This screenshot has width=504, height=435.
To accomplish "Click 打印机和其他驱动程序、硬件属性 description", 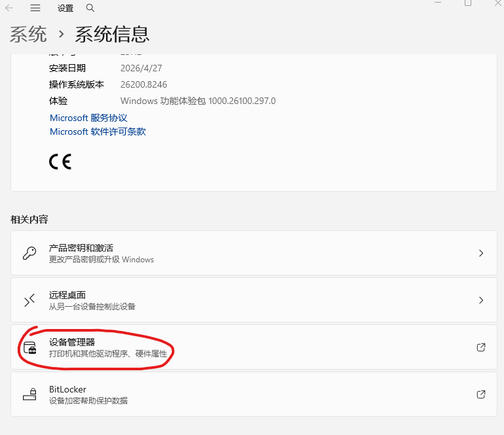I will (108, 354).
